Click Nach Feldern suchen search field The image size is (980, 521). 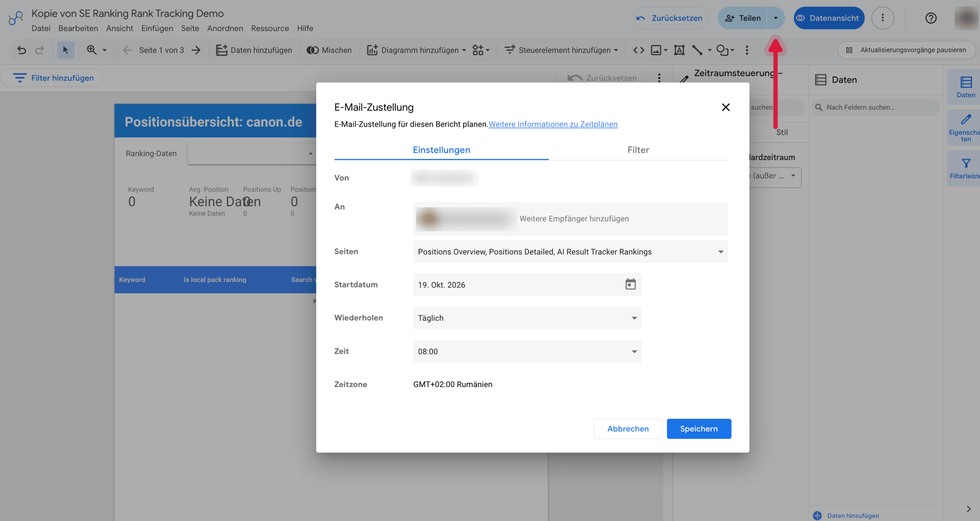click(875, 107)
